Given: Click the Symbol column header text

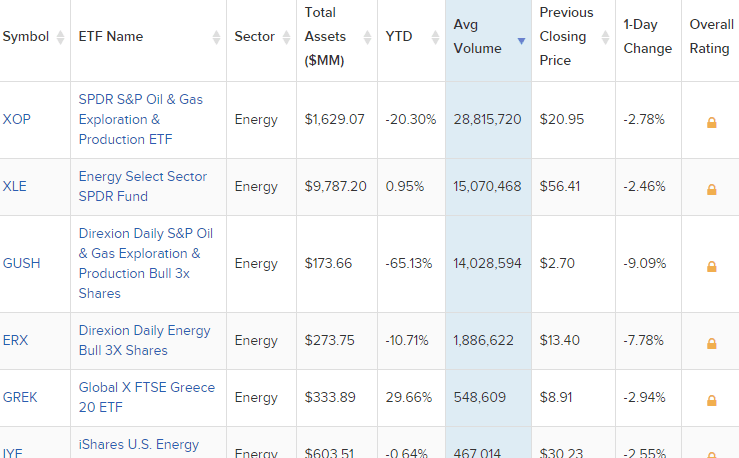Looking at the screenshot, I should tap(26, 36).
